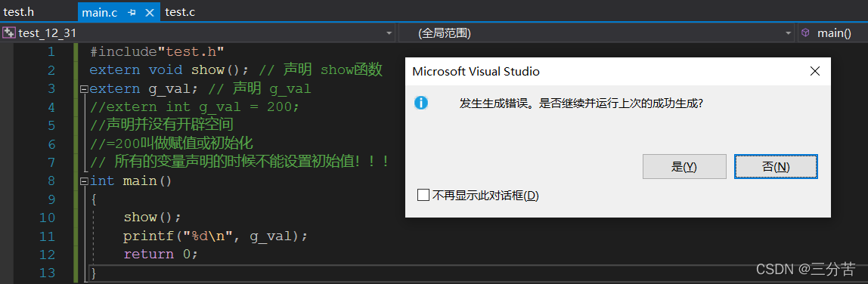Viewport: 868px width, 284px height.
Task: Click the #include"test.h" line
Action: click(157, 52)
